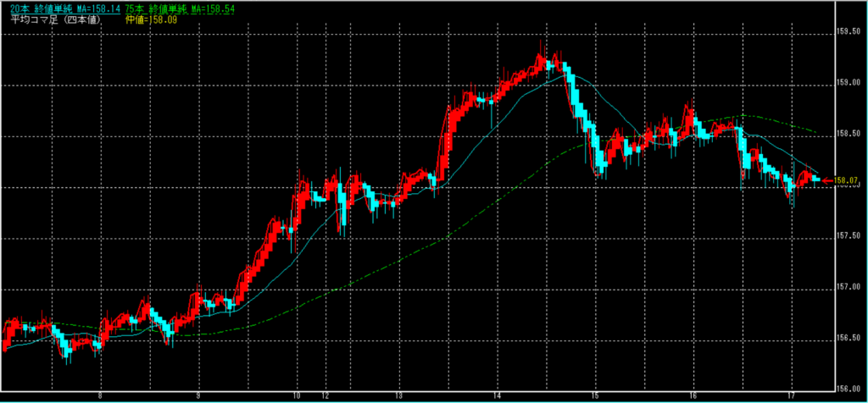Click date 16 on the time axis
This screenshot has width=868, height=403.
pyautogui.click(x=693, y=395)
